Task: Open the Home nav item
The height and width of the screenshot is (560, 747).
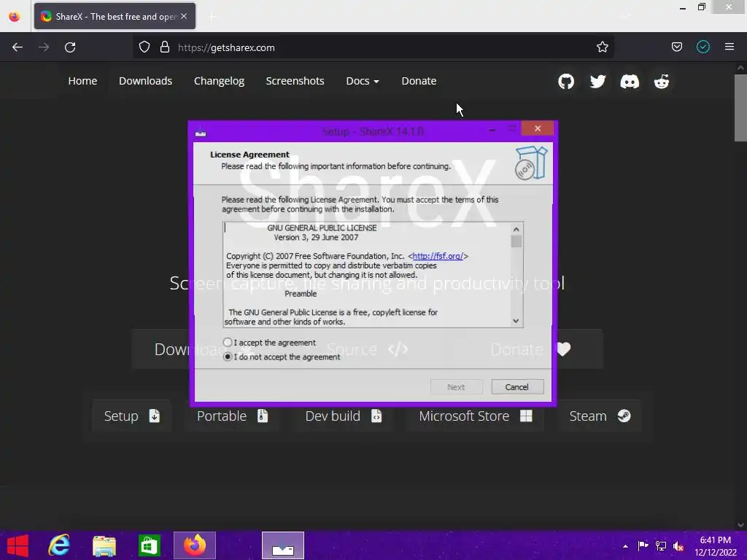Action: point(82,81)
